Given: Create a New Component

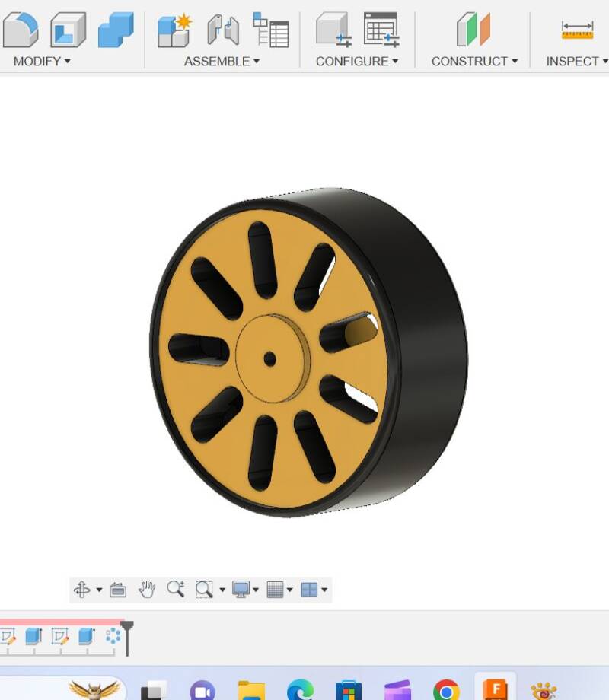Looking at the screenshot, I should (174, 30).
